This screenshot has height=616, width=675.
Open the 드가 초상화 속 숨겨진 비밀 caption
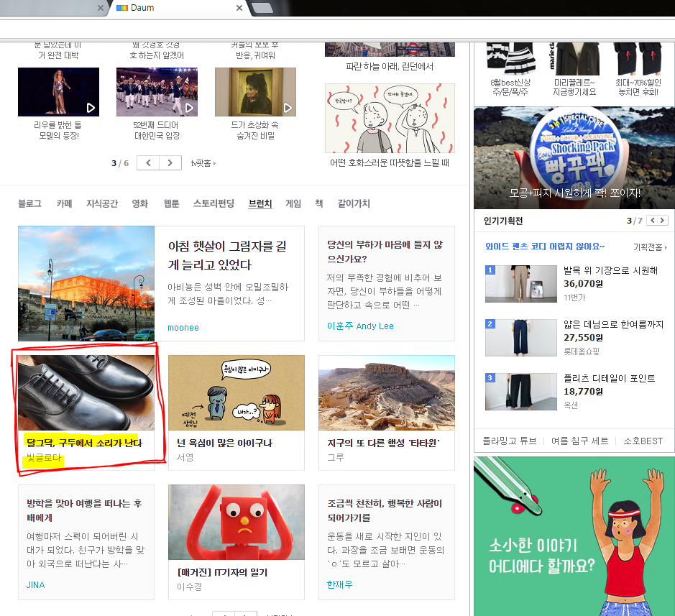[255, 130]
